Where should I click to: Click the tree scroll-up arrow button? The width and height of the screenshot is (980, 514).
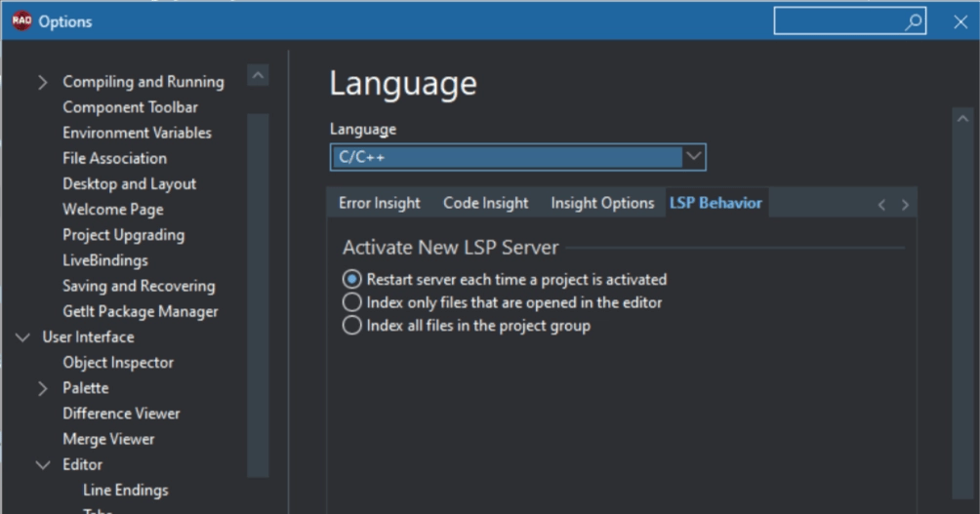[258, 76]
